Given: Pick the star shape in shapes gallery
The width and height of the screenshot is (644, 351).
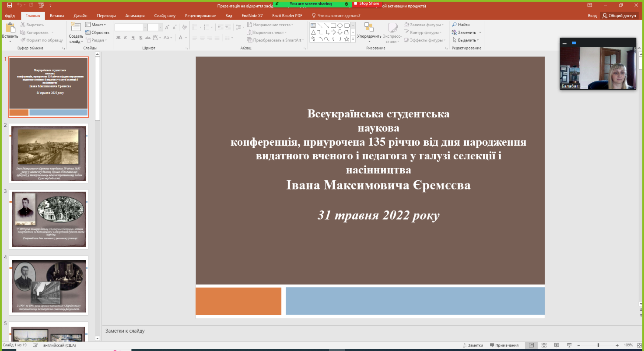Looking at the screenshot, I should pyautogui.click(x=346, y=39).
